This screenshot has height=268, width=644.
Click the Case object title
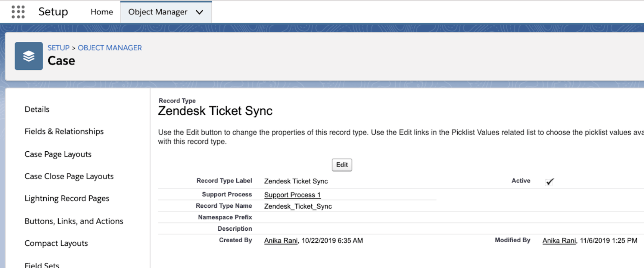[61, 61]
